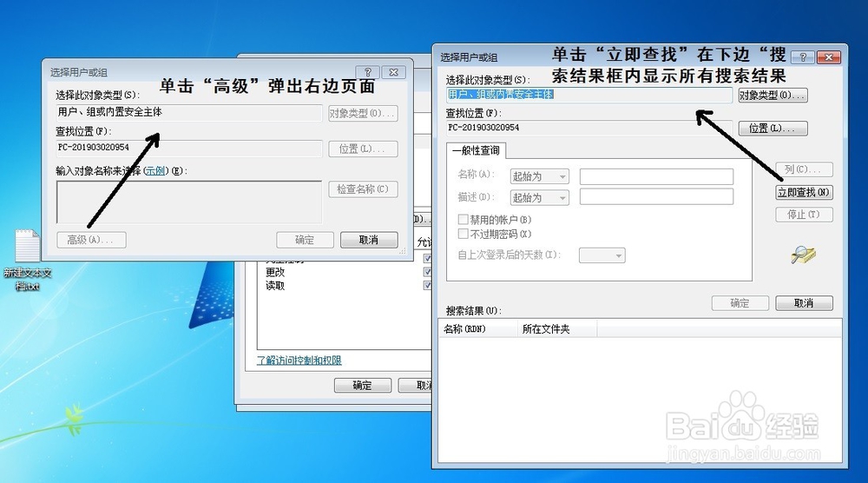Image resolution: width=868 pixels, height=483 pixels.
Task: Close the right 选择用户或组 dialog
Action: (829, 57)
